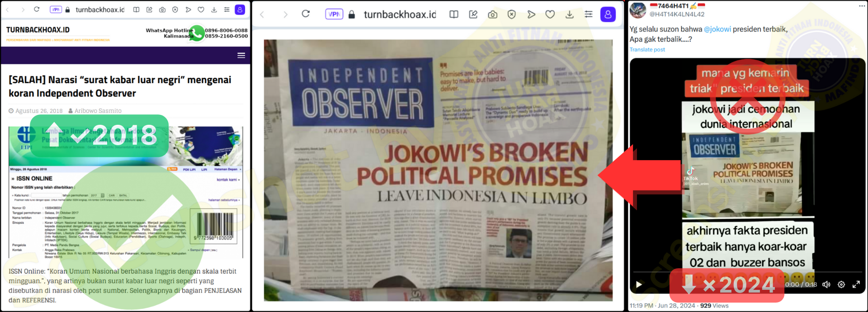Click the @jokowi mention link
The image size is (868, 312).
tap(717, 29)
